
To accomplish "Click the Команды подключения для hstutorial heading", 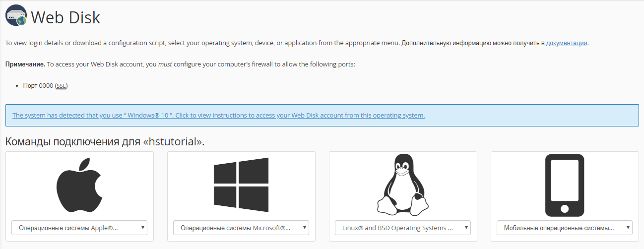I will tap(105, 142).
